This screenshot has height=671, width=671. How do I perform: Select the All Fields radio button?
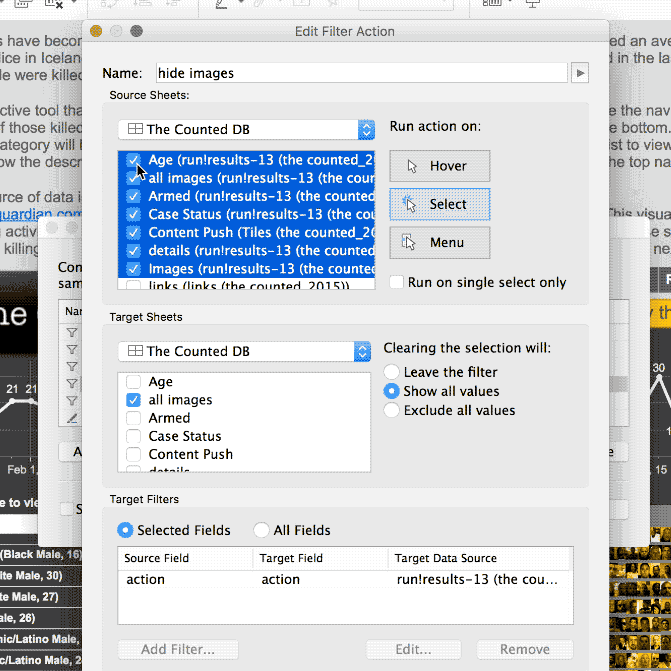[261, 530]
